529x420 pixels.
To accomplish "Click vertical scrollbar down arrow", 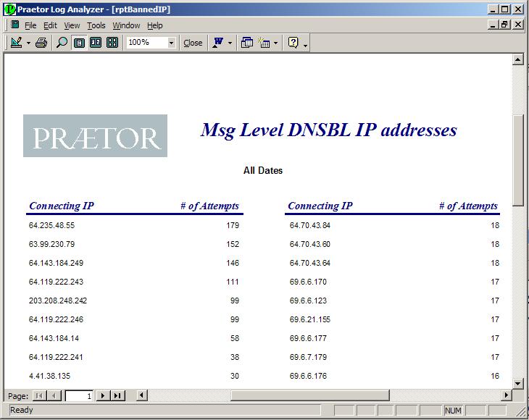I will [518, 383].
